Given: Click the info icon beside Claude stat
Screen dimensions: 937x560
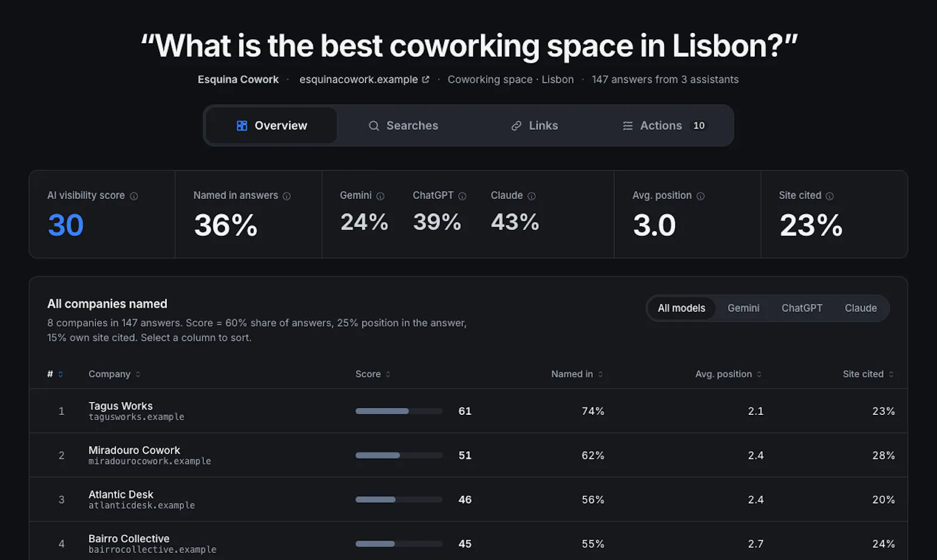Looking at the screenshot, I should [531, 196].
